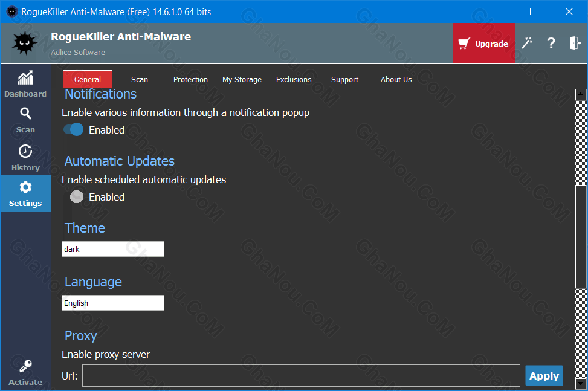This screenshot has height=391, width=588.
Task: Open the My Storage tab
Action: (242, 80)
